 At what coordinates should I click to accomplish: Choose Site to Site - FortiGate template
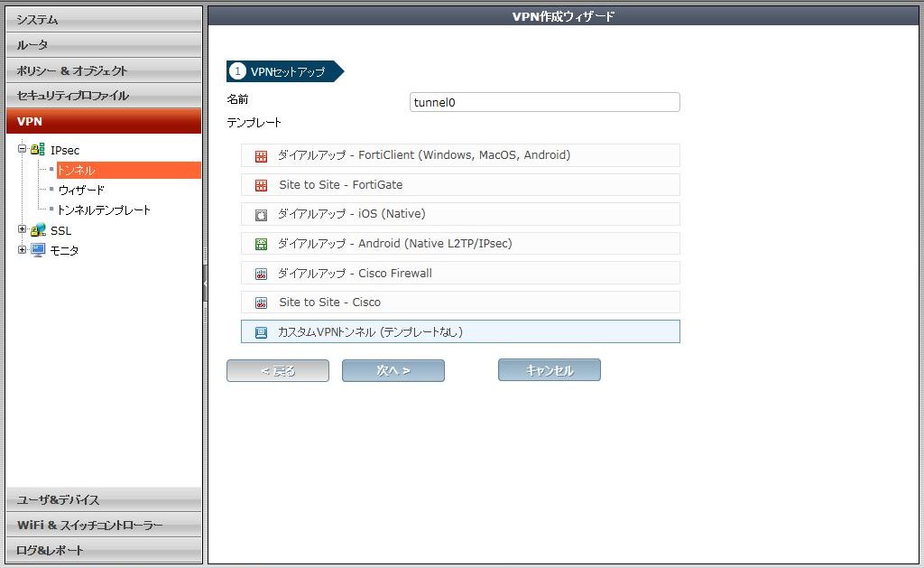(460, 184)
